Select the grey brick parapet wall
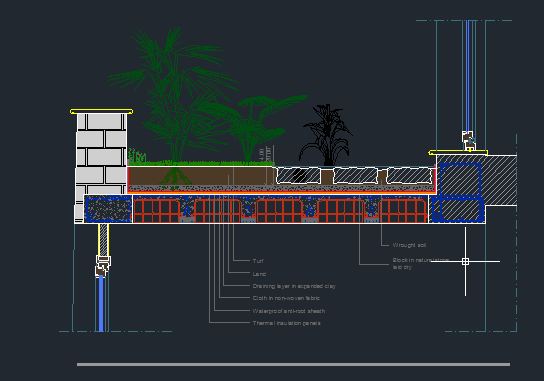544x381 pixels. 101,154
